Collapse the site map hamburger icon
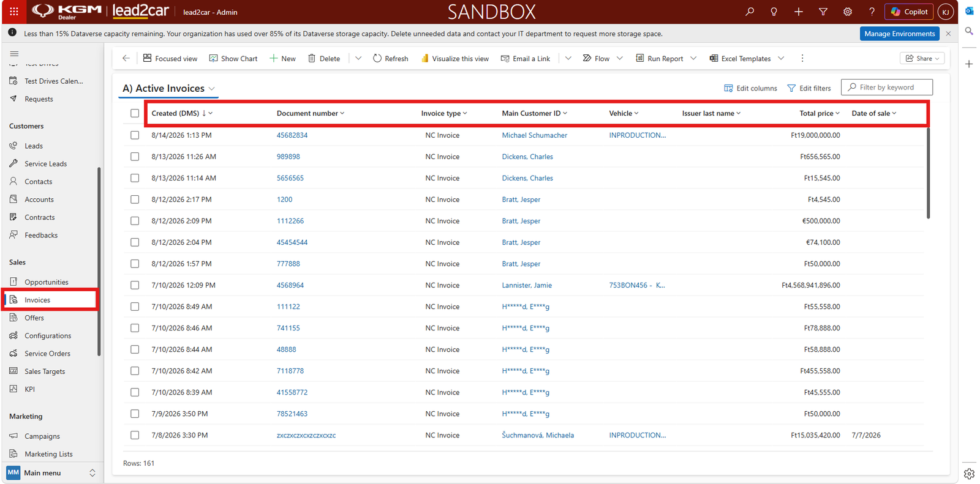Viewport: 980px width, 484px height. click(14, 54)
